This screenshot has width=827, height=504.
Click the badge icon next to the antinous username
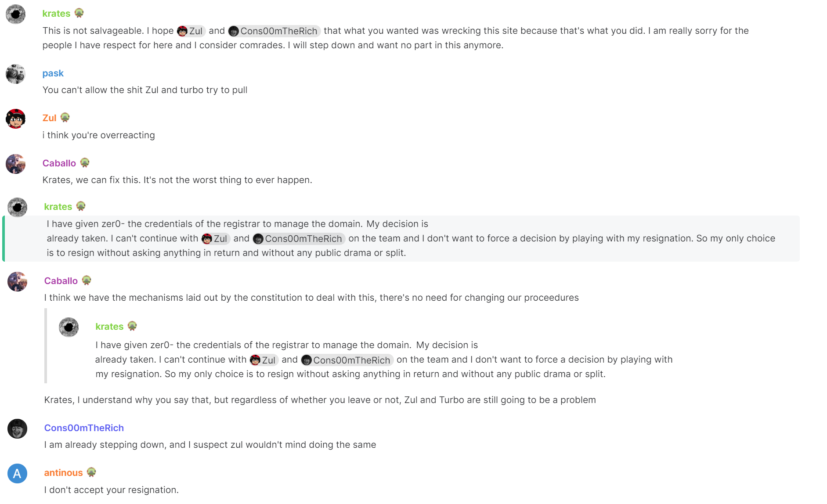pyautogui.click(x=91, y=472)
